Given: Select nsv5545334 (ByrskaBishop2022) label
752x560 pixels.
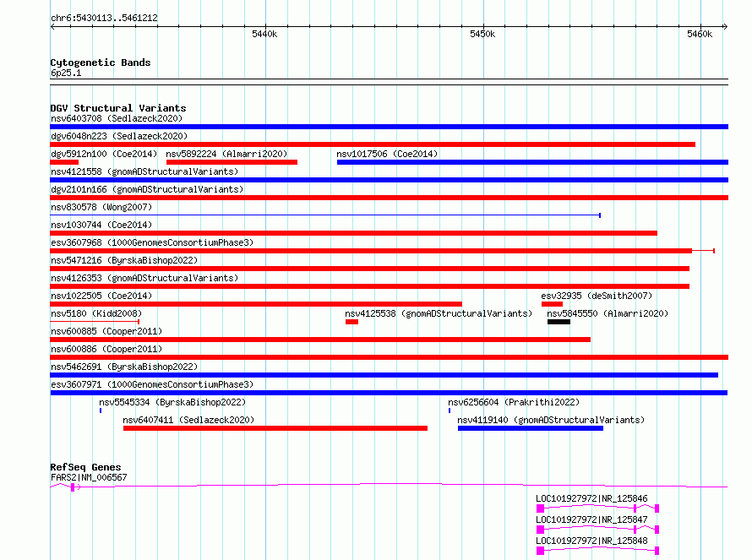Looking at the screenshot, I should [172, 402].
